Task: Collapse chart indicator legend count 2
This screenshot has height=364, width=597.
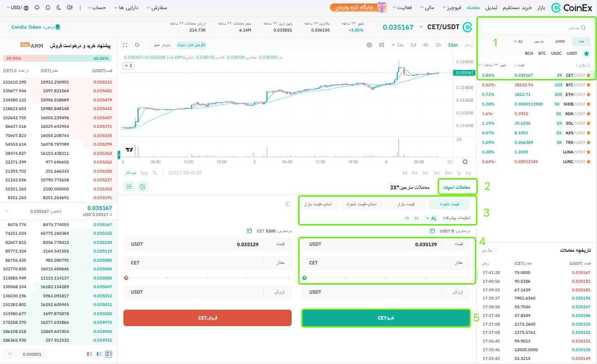Action: tap(128, 66)
